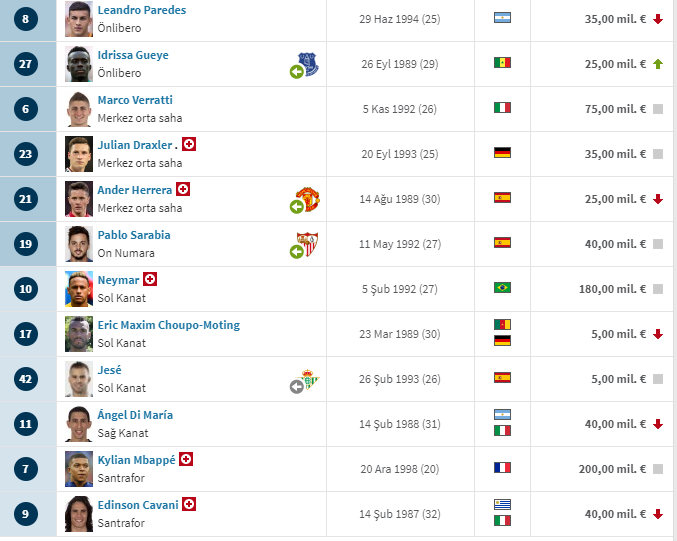
Task: Click Real Betis crest beside Jesé
Action: [x=307, y=379]
